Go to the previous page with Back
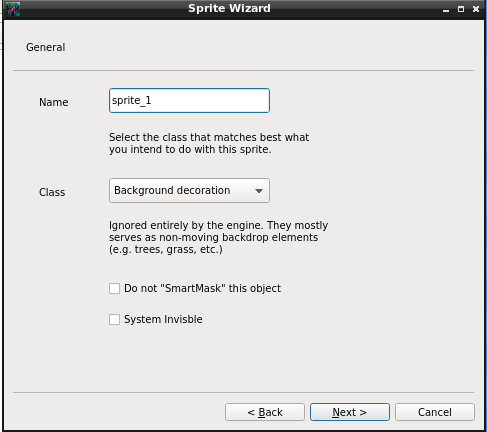 click(x=265, y=412)
